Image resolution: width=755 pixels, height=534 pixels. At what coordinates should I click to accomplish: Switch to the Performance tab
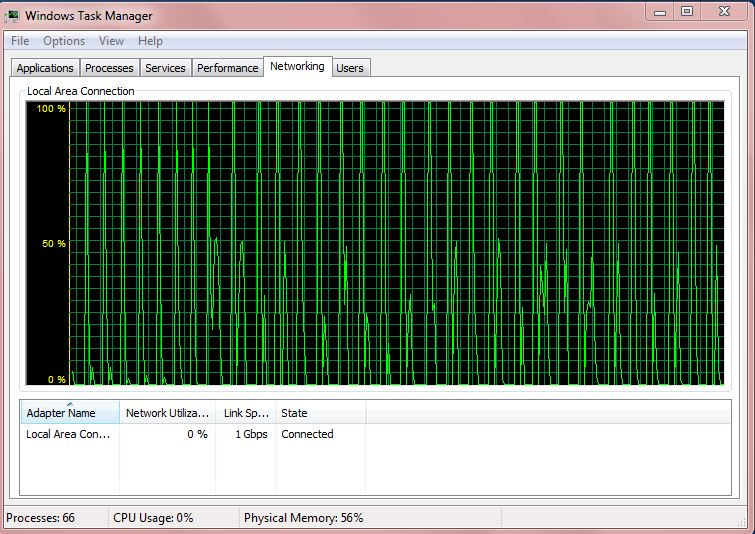(x=228, y=68)
